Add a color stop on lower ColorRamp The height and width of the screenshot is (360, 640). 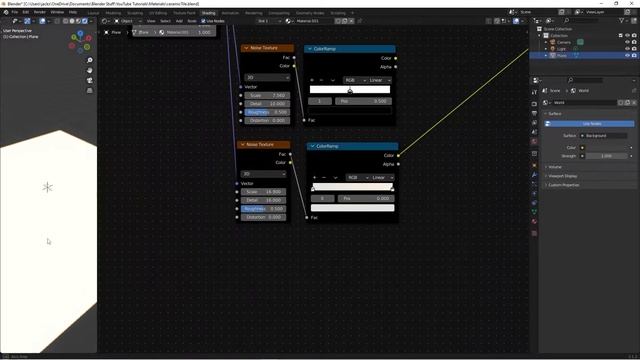315,178
